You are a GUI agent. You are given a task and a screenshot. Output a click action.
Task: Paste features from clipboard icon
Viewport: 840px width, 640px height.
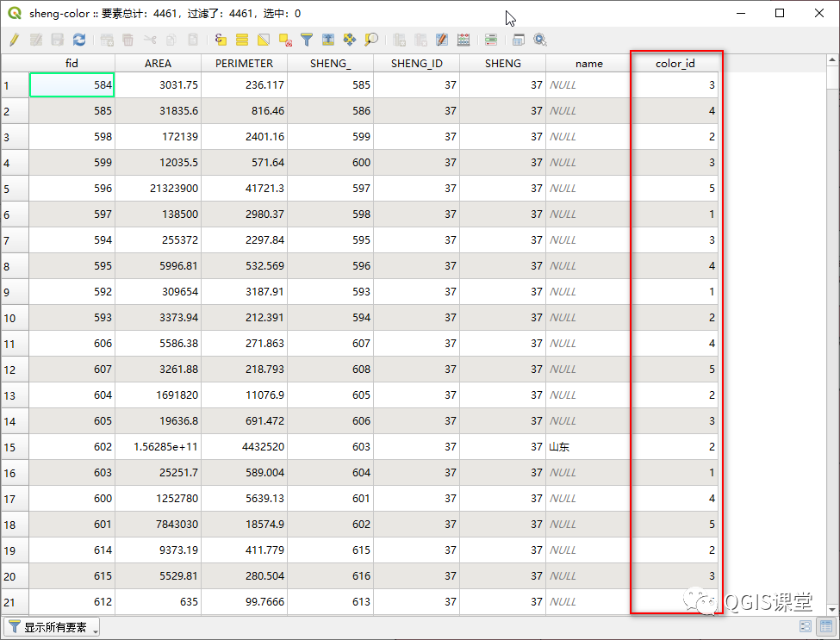(x=193, y=40)
